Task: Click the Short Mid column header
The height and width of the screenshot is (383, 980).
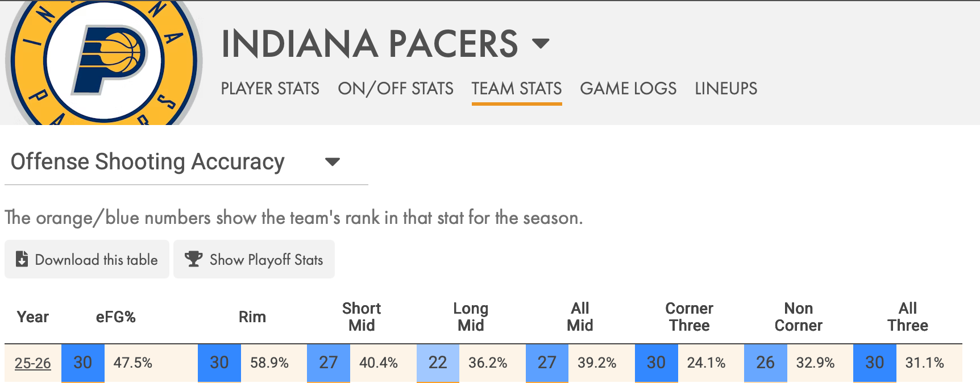Action: (361, 317)
